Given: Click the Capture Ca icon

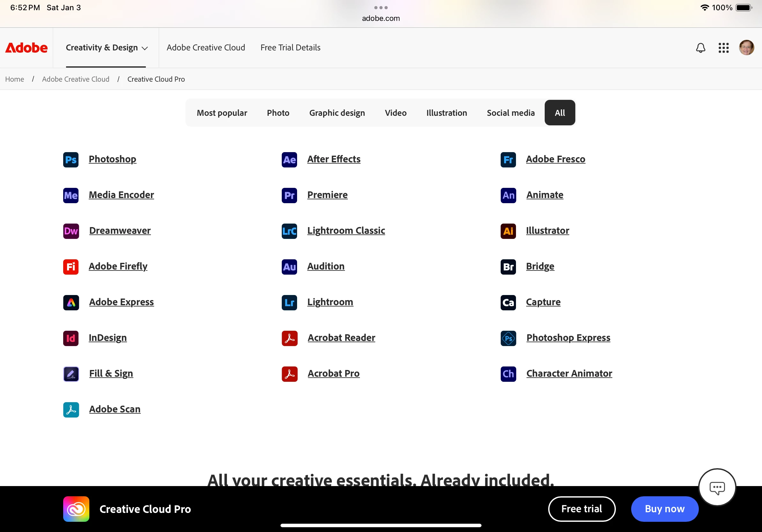Looking at the screenshot, I should (508, 302).
